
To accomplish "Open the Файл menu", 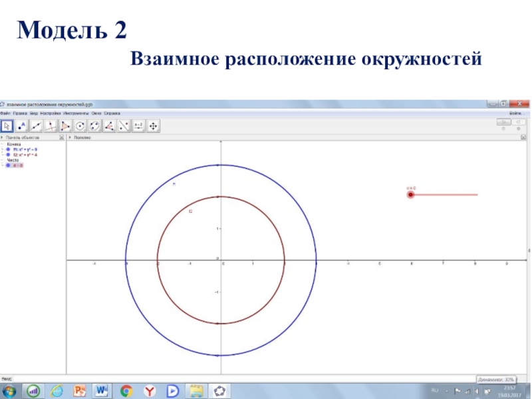I will [5, 113].
